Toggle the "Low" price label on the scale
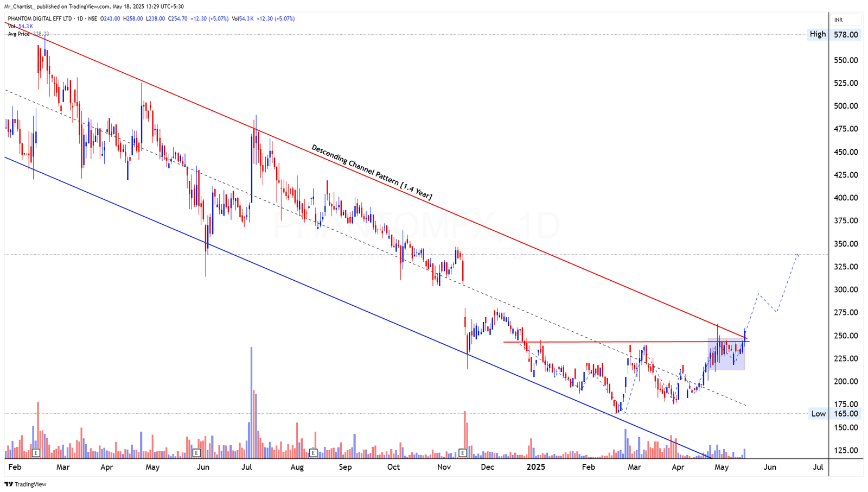Screen dimensions: 868x492 [817, 414]
